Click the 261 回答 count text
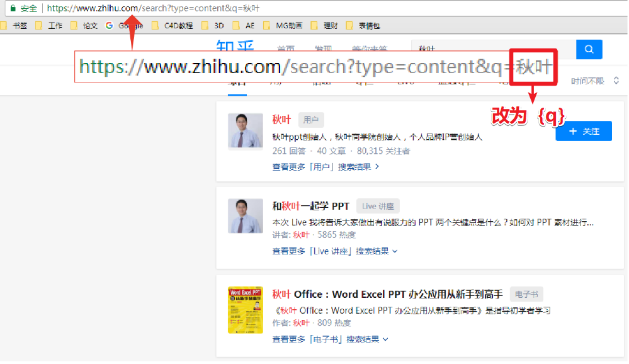Image resolution: width=629 pixels, height=364 pixels. tap(289, 151)
